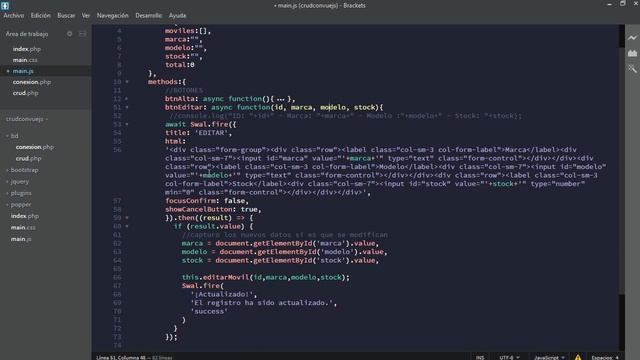
Task: Open index.php in the crudconvuejs tree
Action: coord(24,216)
